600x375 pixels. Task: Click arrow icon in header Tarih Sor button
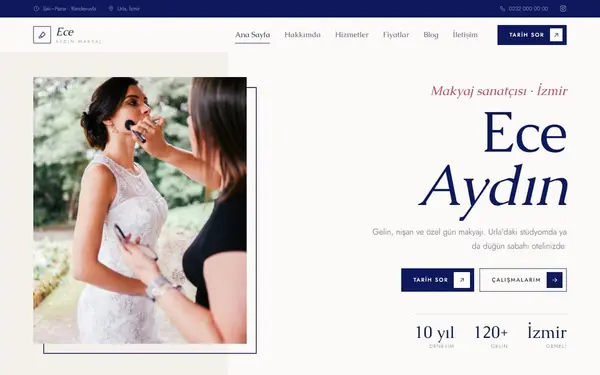[x=556, y=35]
